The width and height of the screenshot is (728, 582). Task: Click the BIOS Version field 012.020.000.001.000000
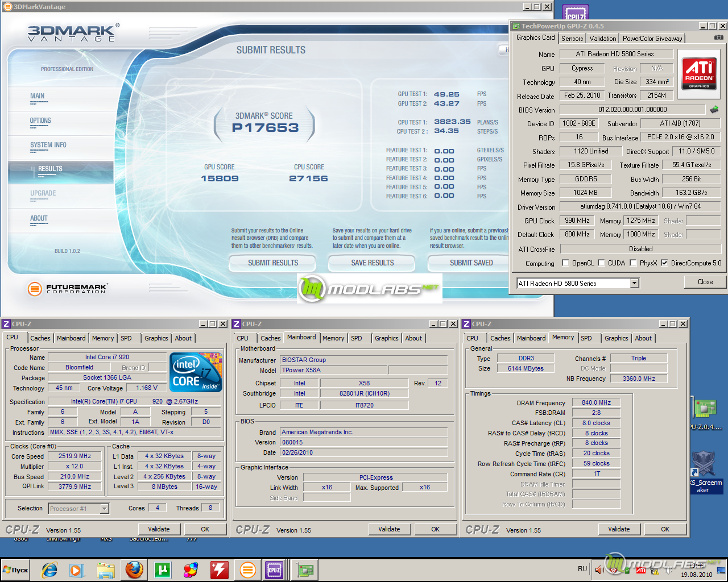click(x=632, y=110)
